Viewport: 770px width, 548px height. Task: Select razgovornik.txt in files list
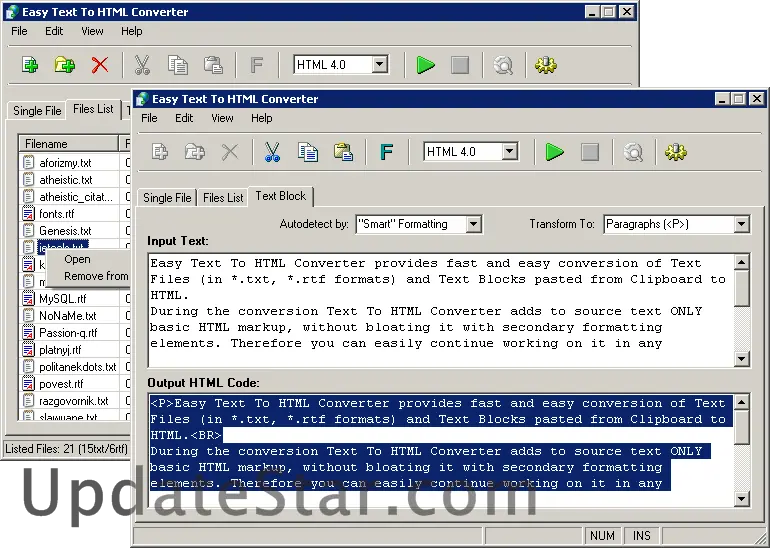click(74, 401)
